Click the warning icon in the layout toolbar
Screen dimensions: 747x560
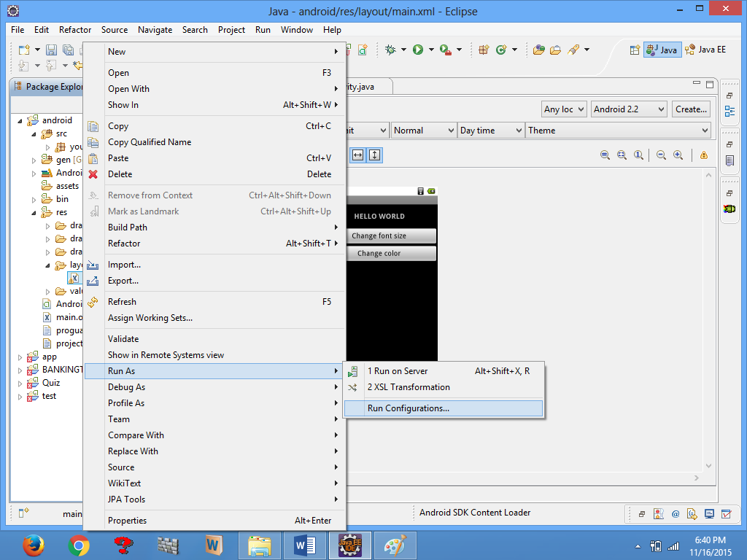pos(703,155)
